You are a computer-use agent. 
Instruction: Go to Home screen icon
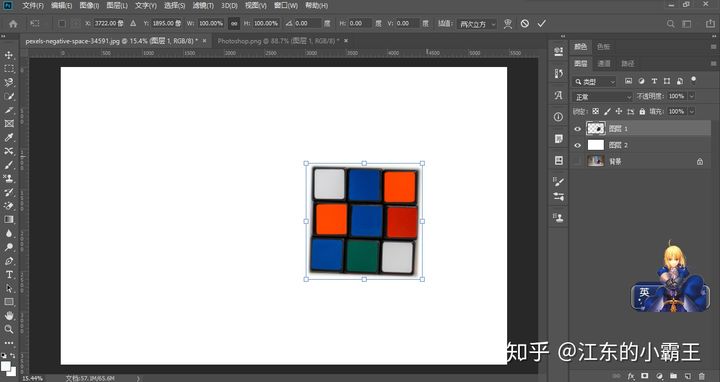pos(13,23)
